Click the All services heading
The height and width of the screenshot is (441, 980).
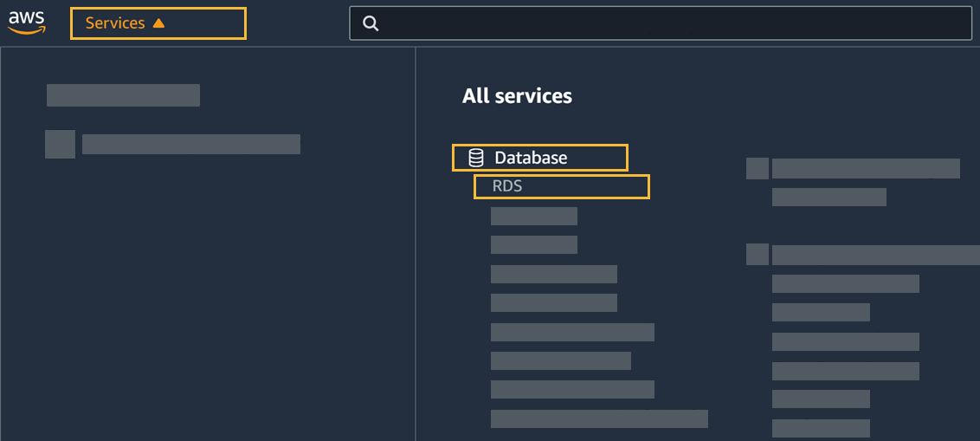[517, 95]
